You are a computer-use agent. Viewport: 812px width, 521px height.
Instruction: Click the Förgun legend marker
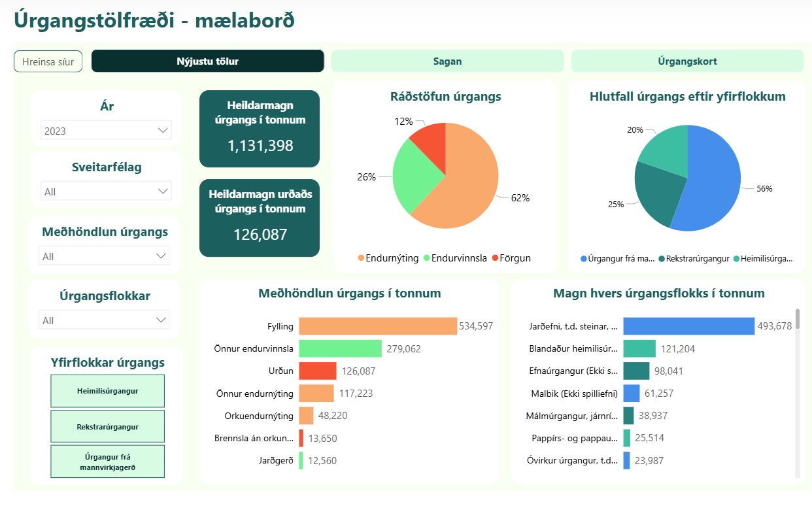point(496,258)
